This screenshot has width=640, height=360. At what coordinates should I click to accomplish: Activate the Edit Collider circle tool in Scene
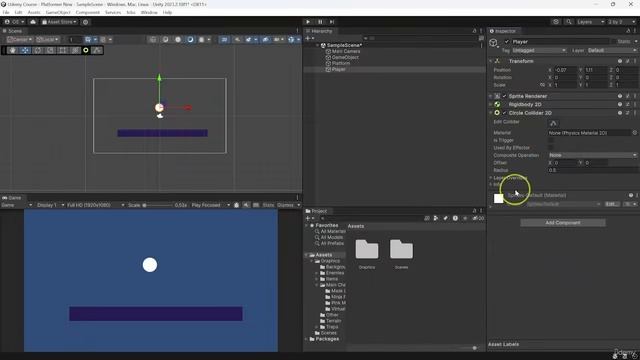coord(86,50)
